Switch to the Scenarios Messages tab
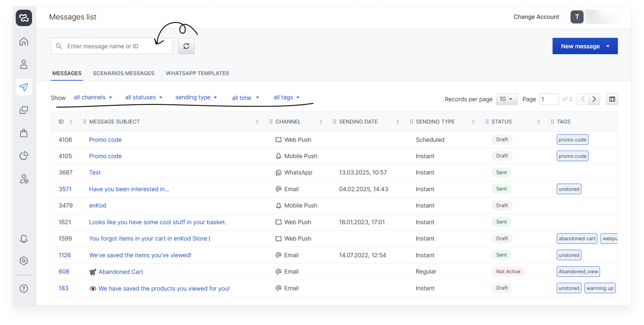644x325 pixels. (x=124, y=73)
